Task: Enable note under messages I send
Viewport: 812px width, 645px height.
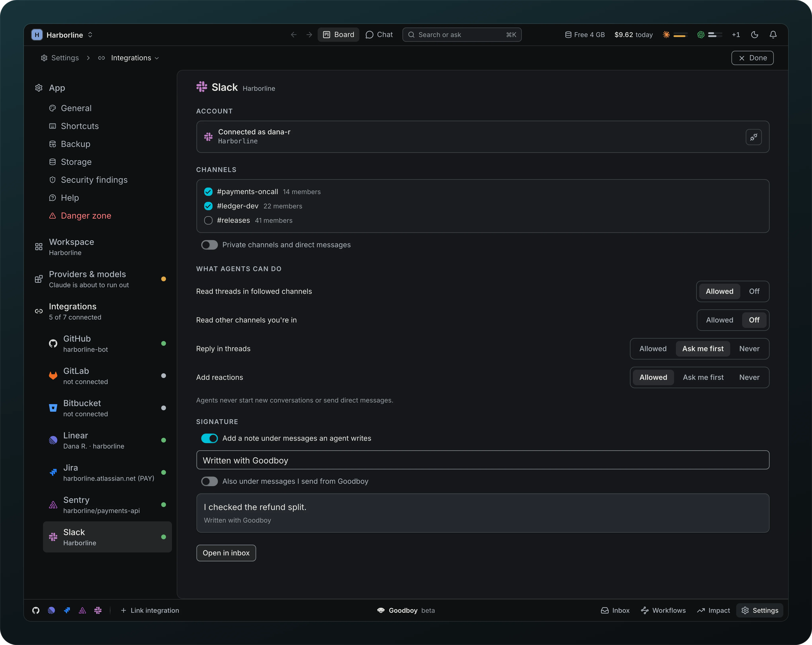Action: click(x=209, y=481)
